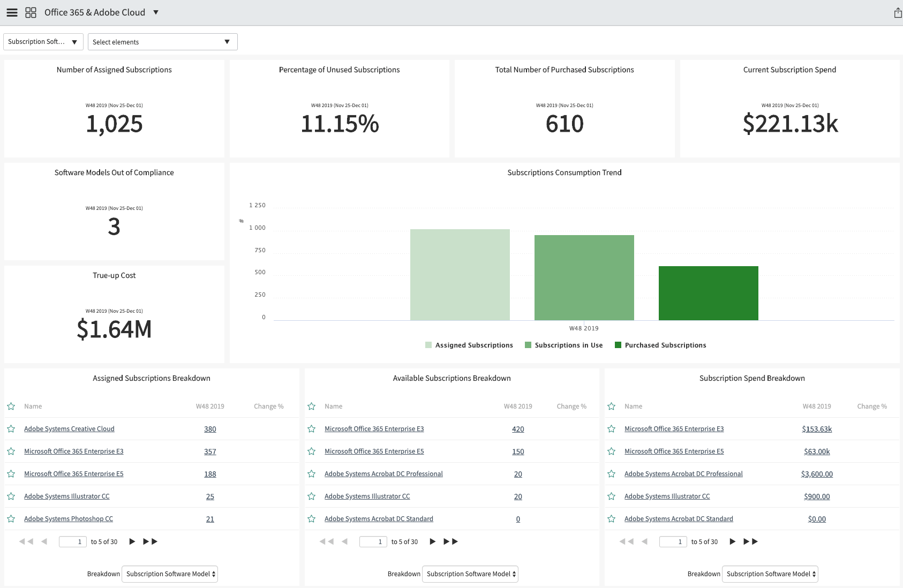Viewport: 903px width, 588px height.
Task: Sort Assigned Breakdown by Change % column
Action: pyautogui.click(x=269, y=406)
